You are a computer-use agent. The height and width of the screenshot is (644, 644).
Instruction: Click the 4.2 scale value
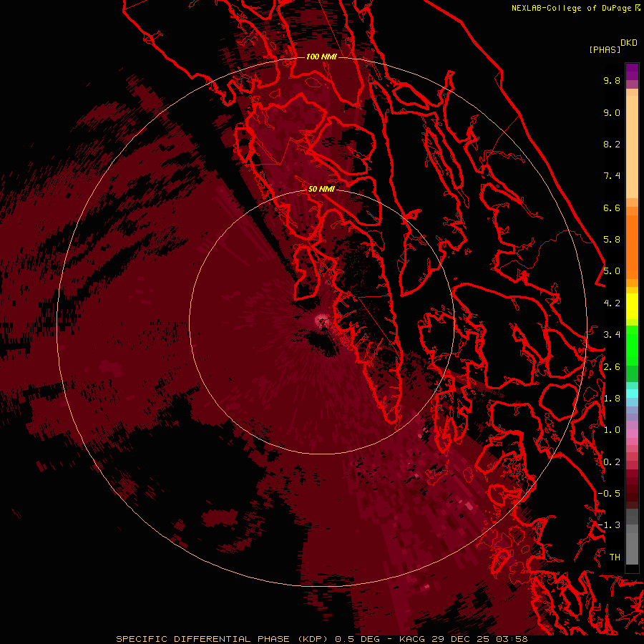pos(612,303)
